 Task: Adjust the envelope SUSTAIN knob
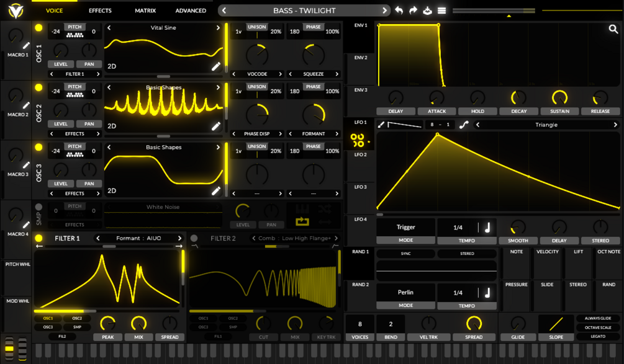pos(559,98)
